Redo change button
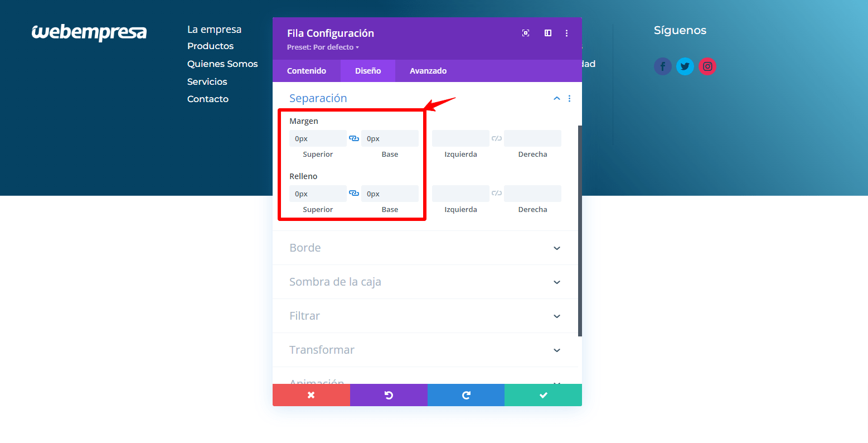Viewport: 868px width, 443px height. point(466,395)
